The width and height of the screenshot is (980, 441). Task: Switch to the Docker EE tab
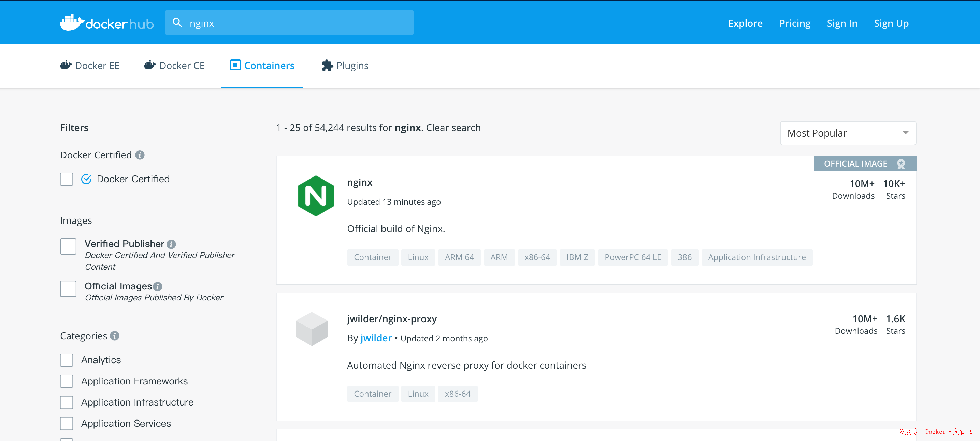coord(91,65)
